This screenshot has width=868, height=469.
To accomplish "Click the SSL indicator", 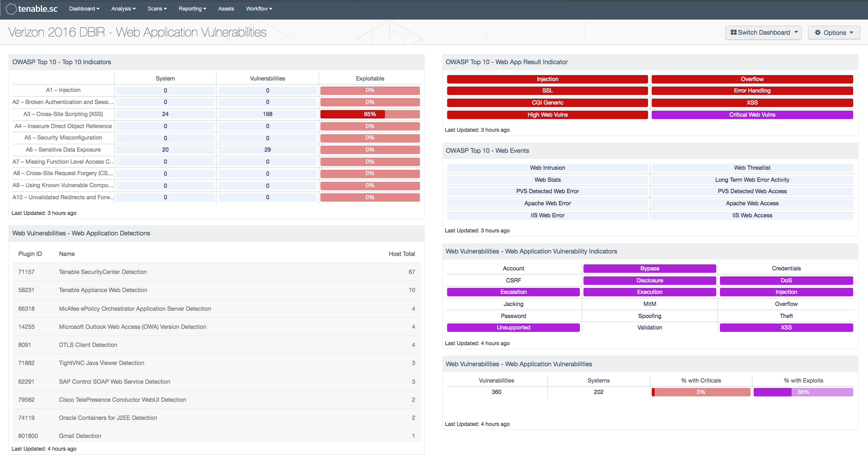I will click(547, 90).
